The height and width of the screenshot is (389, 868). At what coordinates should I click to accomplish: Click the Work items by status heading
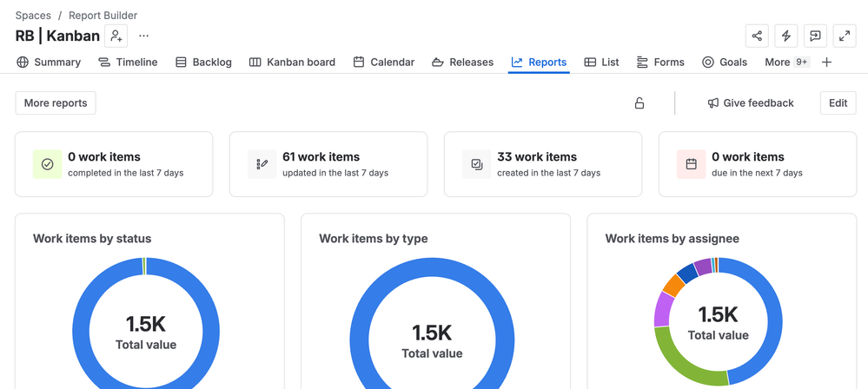coord(92,239)
